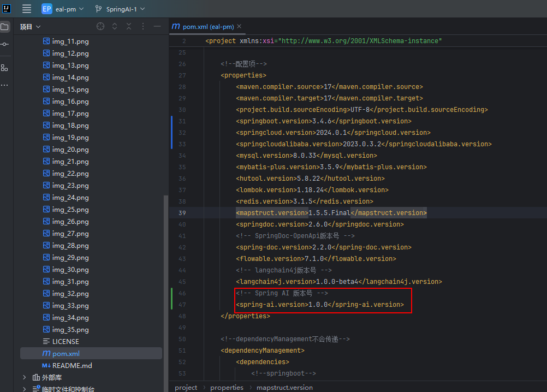Click the springdoc.version 2.6.0 line
The width and height of the screenshot is (547, 392).
[x=320, y=224]
